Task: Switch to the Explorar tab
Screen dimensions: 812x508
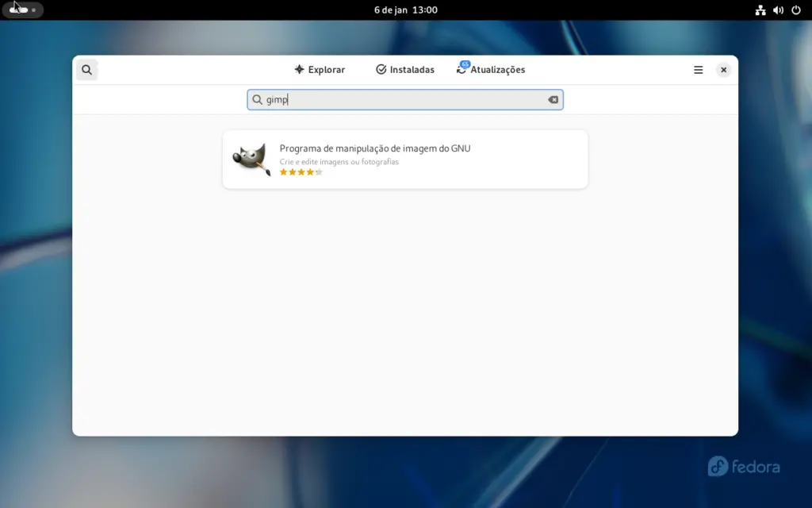Action: point(320,69)
